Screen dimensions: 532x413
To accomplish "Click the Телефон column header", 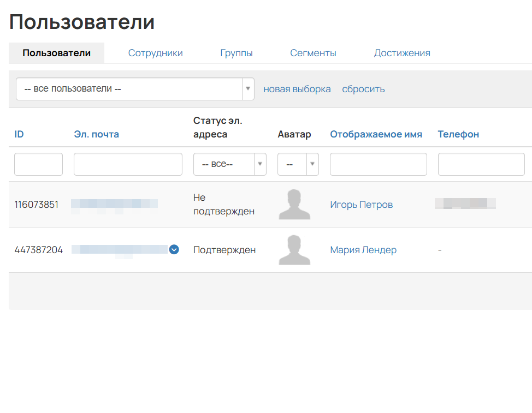I will [458, 134].
